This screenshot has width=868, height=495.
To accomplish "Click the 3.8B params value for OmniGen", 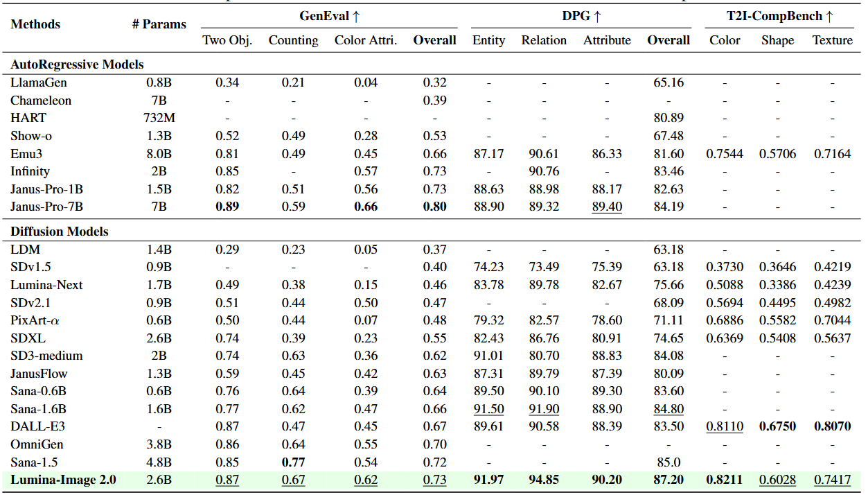I will click(x=159, y=444).
